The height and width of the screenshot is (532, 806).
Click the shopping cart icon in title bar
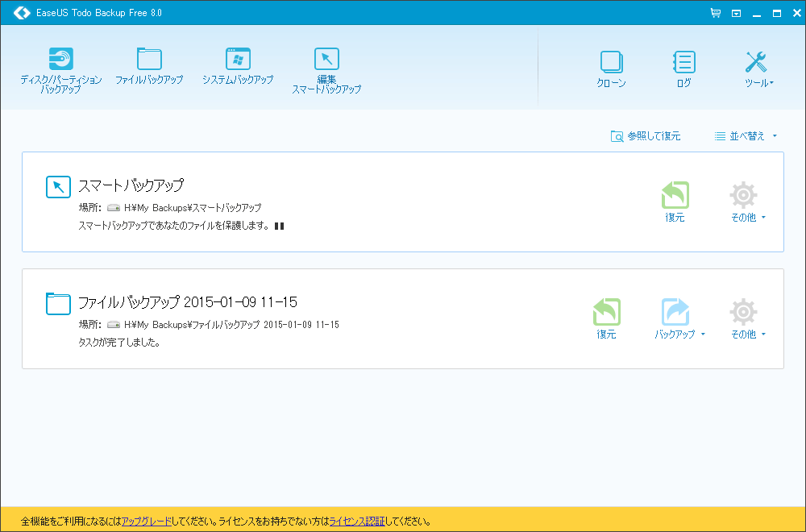click(716, 13)
